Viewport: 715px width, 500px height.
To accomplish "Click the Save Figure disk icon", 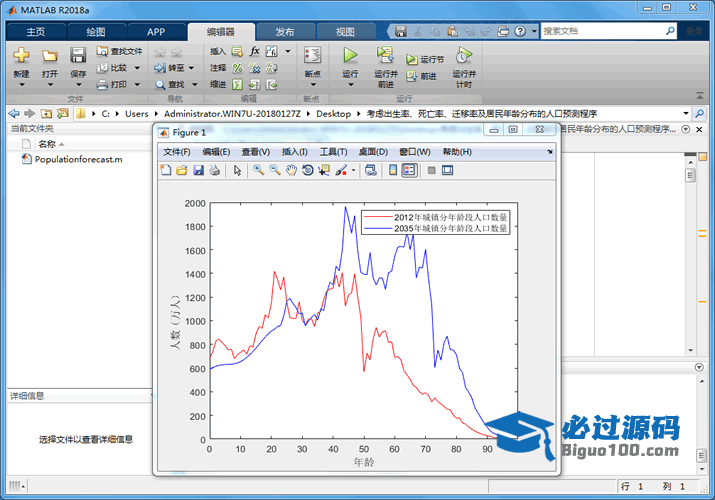I will (x=198, y=171).
